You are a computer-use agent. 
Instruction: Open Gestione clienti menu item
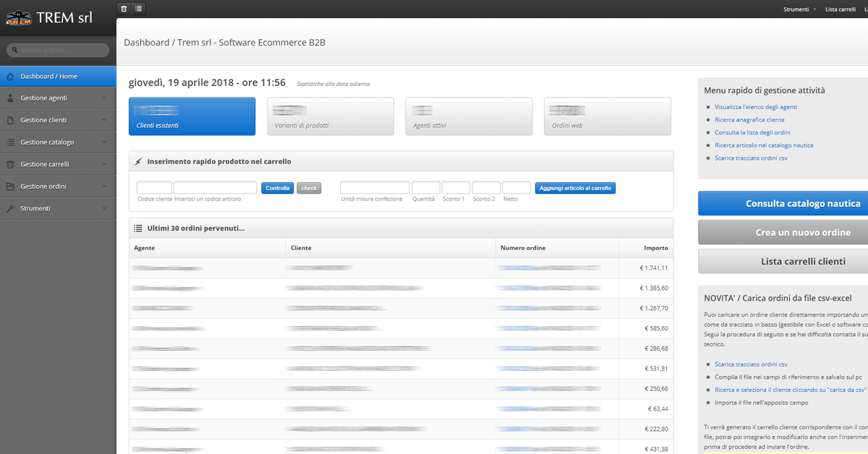[x=58, y=120]
